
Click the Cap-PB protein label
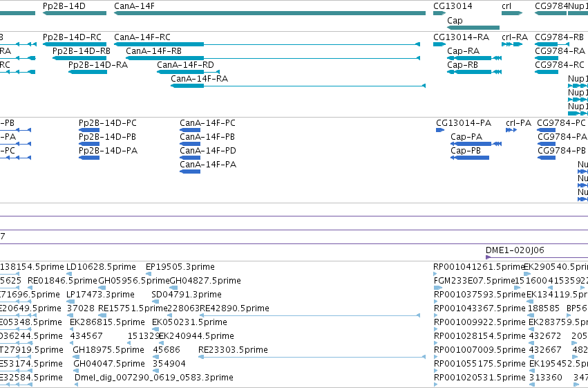(x=466, y=151)
